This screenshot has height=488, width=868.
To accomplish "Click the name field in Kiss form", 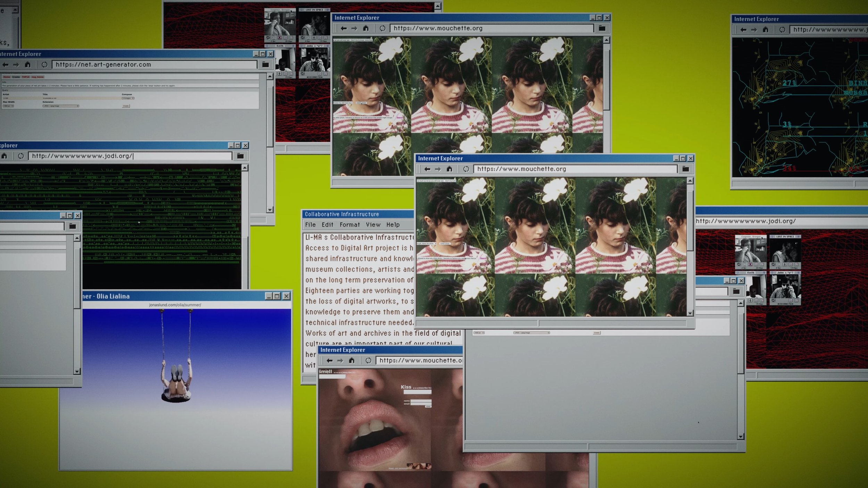I will (421, 401).
